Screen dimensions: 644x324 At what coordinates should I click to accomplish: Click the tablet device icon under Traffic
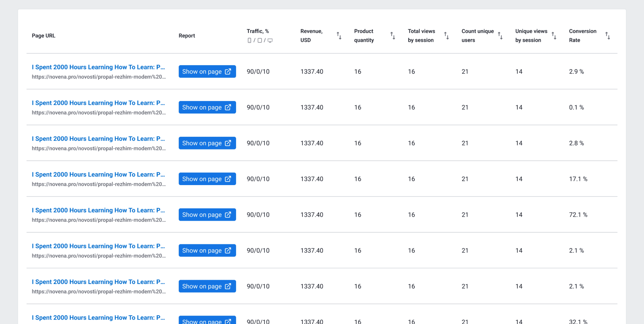point(260,40)
